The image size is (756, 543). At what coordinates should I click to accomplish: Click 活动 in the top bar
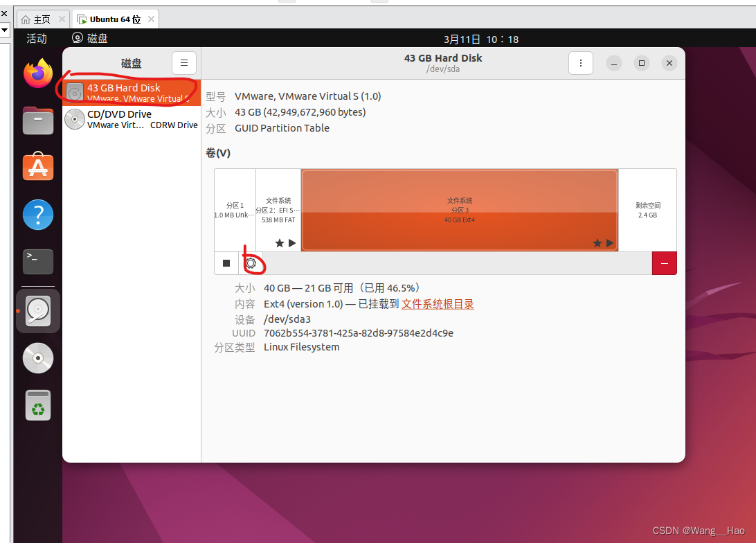pos(35,39)
